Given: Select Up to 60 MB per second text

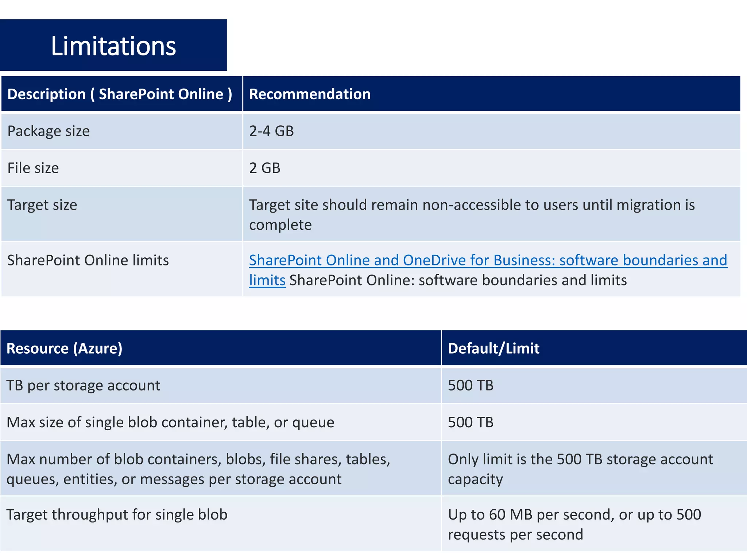Looking at the screenshot, I should (x=574, y=524).
